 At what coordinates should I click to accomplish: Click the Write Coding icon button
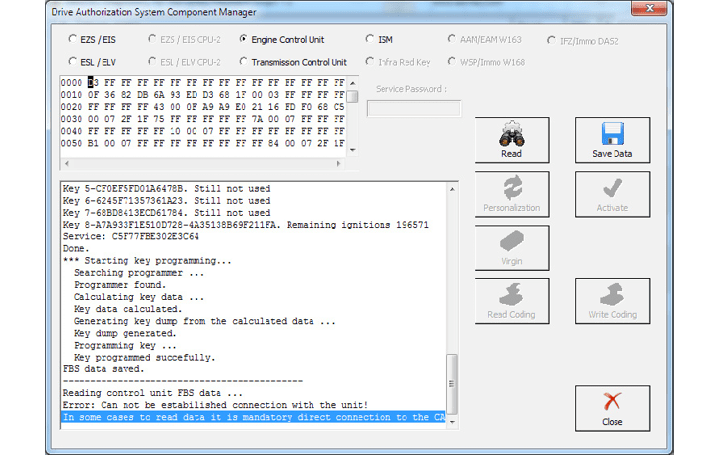pyautogui.click(x=612, y=301)
